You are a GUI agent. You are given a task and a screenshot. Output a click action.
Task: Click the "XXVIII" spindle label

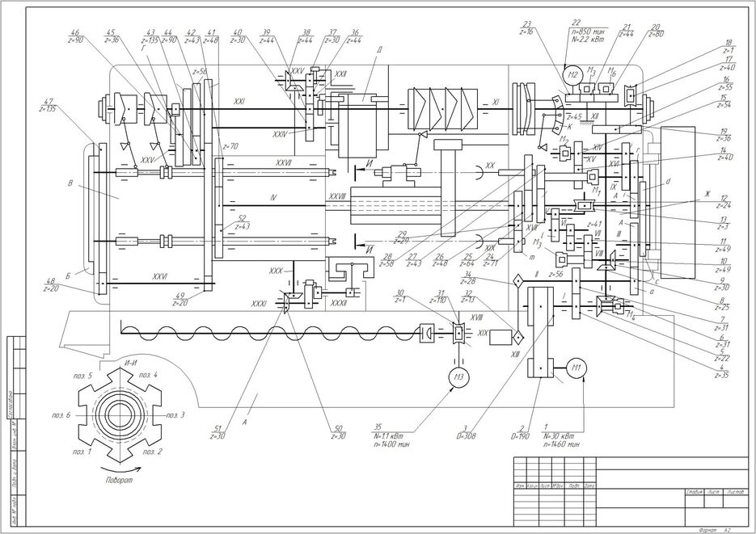coord(337,197)
